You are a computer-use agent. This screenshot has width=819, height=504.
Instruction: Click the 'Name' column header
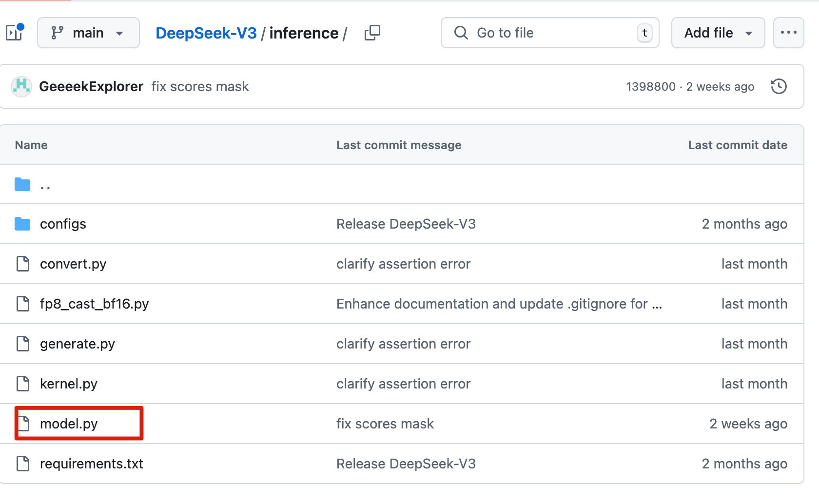[x=31, y=145]
